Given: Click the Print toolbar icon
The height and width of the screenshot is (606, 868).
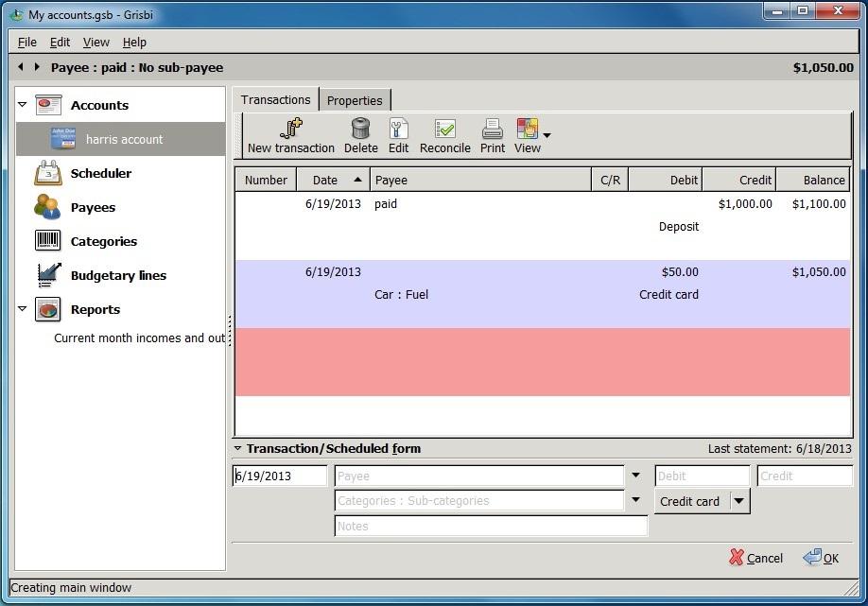Looking at the screenshot, I should pyautogui.click(x=492, y=130).
